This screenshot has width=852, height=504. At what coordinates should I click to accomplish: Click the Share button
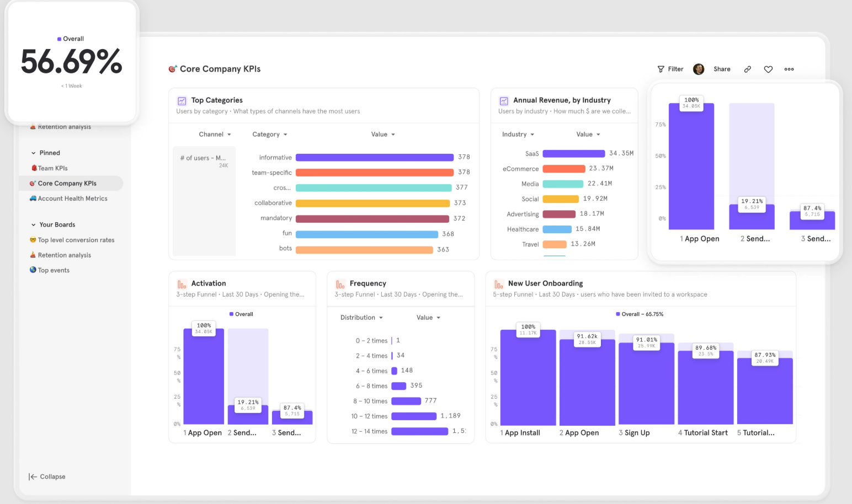click(x=722, y=69)
